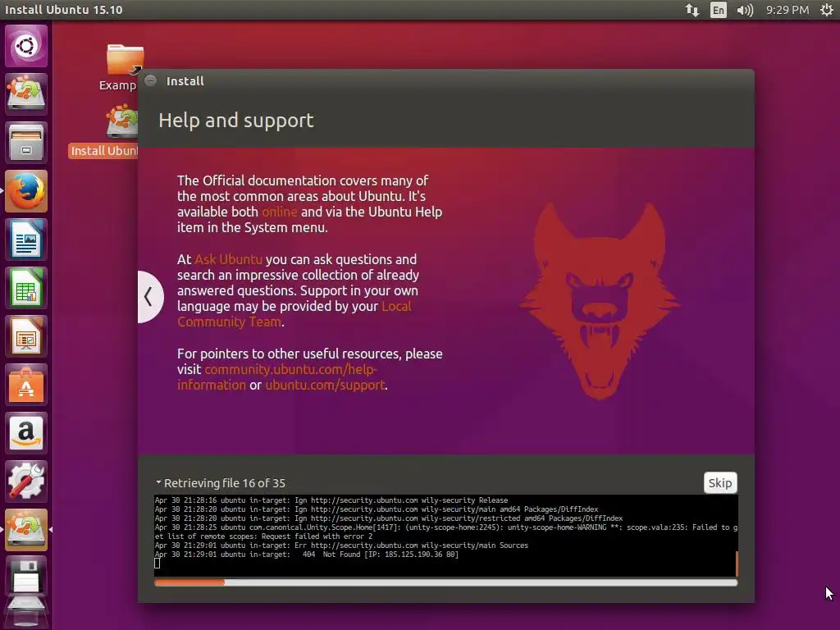Open the online documentation link
This screenshot has width=840, height=630.
click(x=279, y=212)
